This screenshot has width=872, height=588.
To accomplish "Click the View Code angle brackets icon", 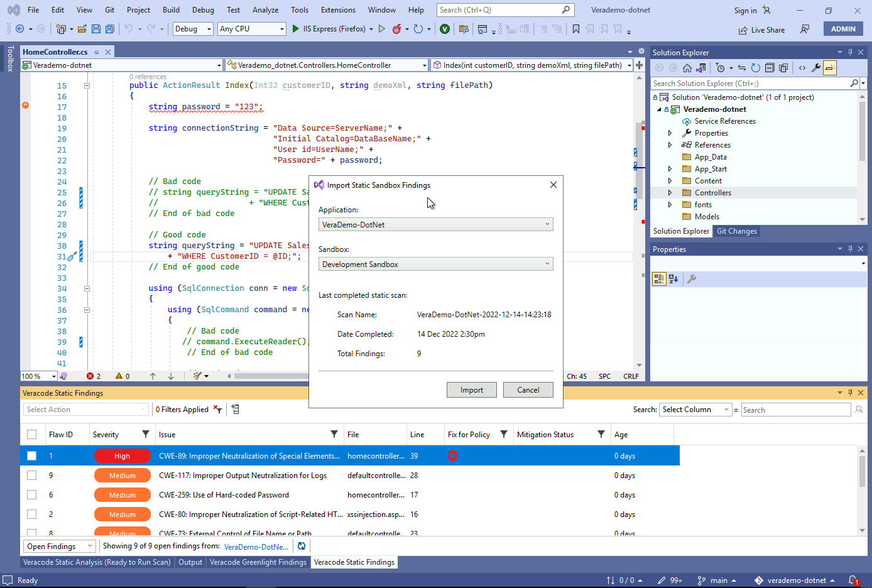I will [802, 68].
